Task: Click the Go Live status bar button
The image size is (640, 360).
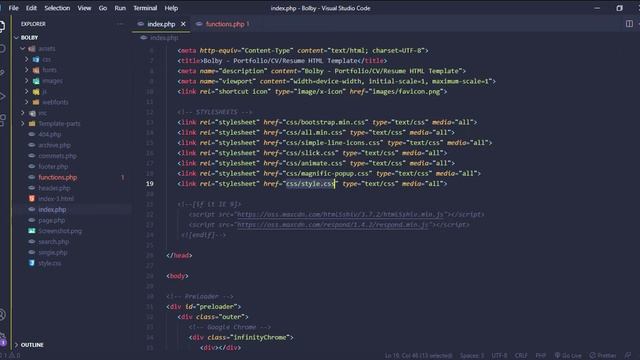Action: click(568, 356)
